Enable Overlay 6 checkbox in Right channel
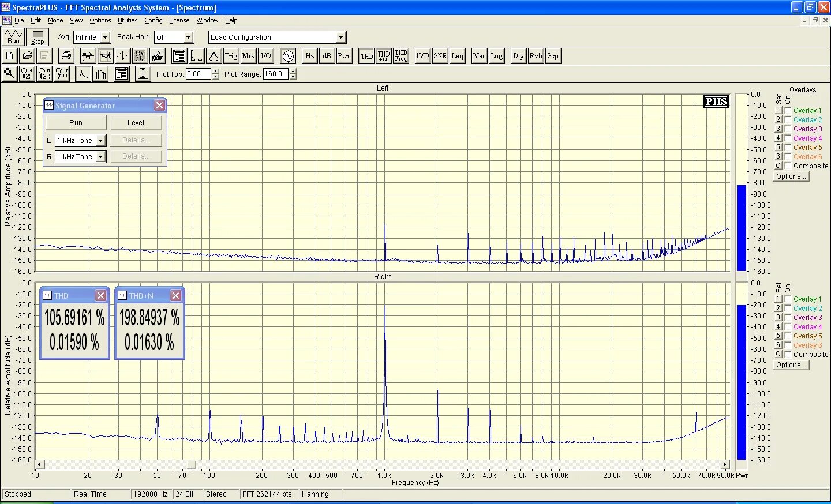Image resolution: width=831 pixels, height=504 pixels. (x=788, y=345)
